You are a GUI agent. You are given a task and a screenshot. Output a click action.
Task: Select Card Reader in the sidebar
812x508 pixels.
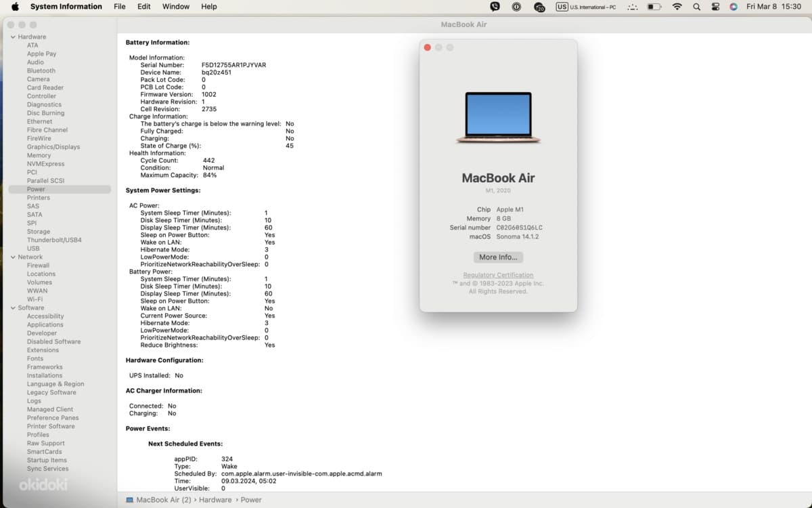click(x=45, y=87)
